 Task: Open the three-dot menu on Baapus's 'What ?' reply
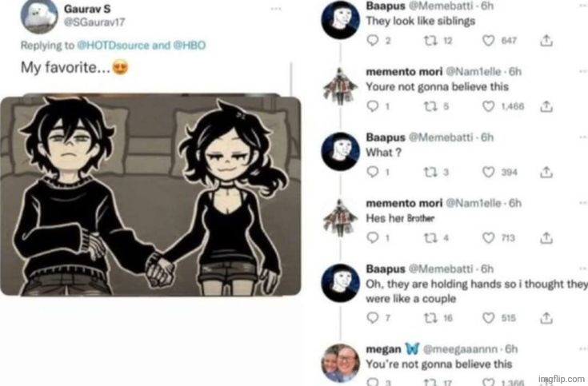[x=583, y=137]
